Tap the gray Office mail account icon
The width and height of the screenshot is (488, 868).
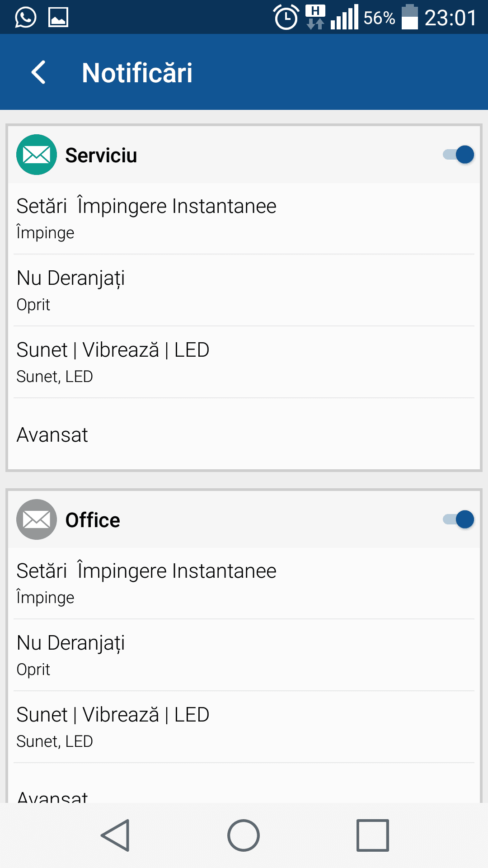[37, 519]
